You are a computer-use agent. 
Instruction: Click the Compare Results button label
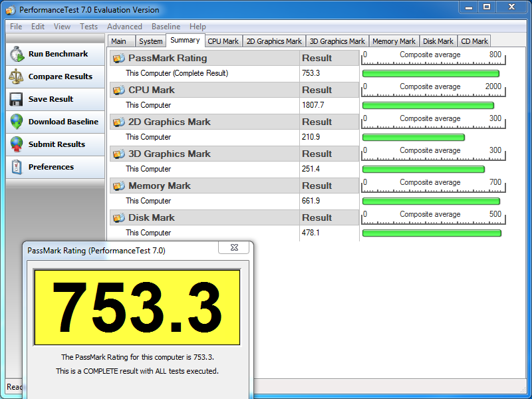point(61,76)
